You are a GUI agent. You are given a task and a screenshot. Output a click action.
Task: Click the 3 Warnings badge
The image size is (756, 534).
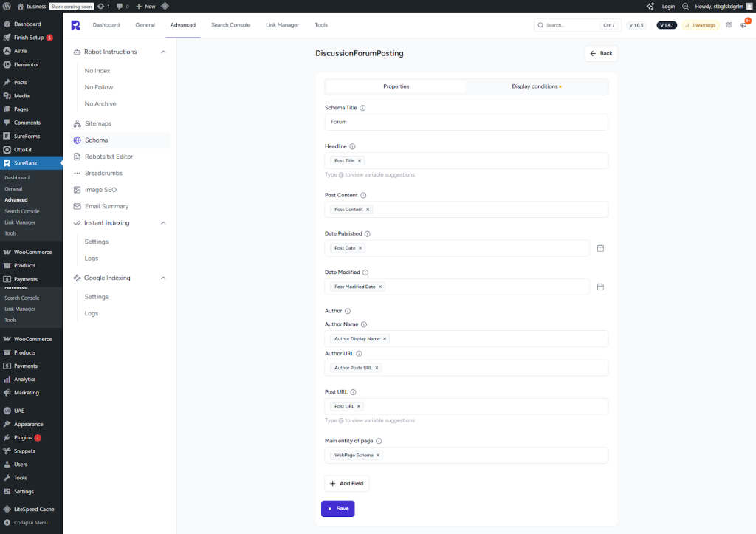click(x=699, y=25)
